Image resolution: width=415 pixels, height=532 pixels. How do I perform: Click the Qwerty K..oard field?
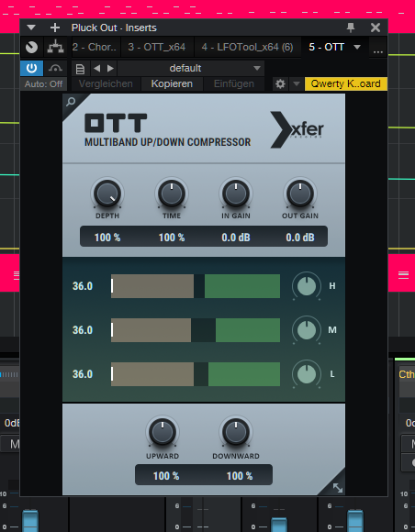click(346, 83)
